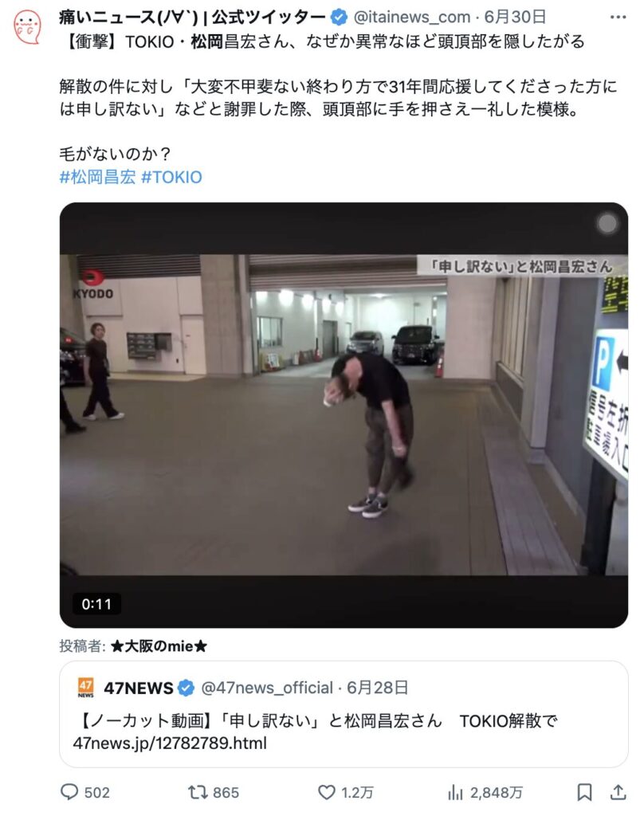View post analytics bar chart icon
The image size is (644, 816).
[455, 793]
